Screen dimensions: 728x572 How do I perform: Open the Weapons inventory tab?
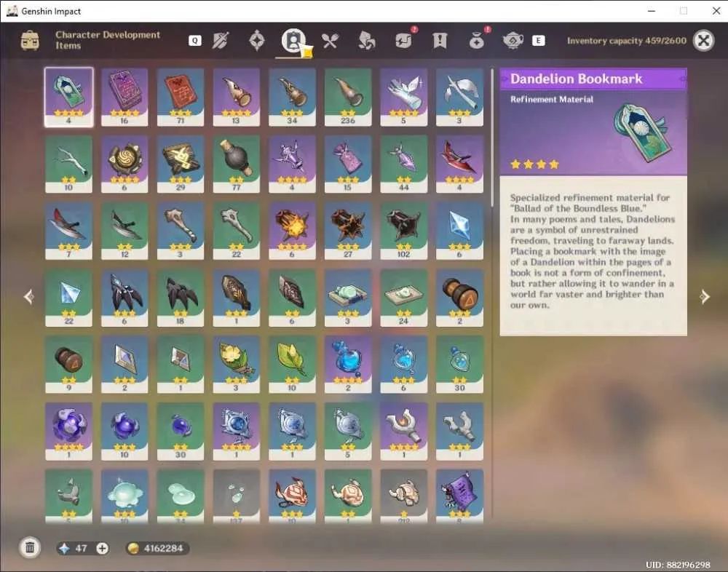[x=220, y=41]
